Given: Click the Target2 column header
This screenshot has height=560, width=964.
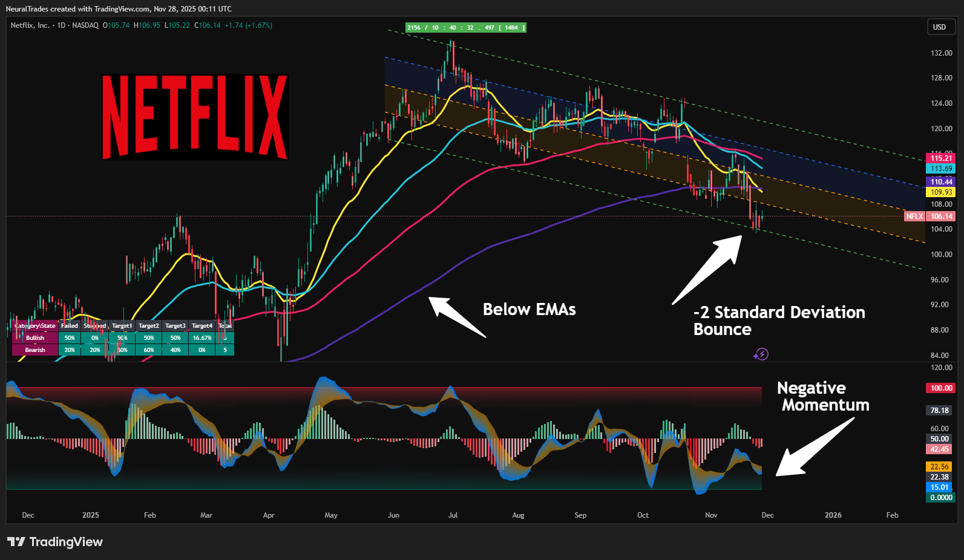Looking at the screenshot, I should click(149, 326).
